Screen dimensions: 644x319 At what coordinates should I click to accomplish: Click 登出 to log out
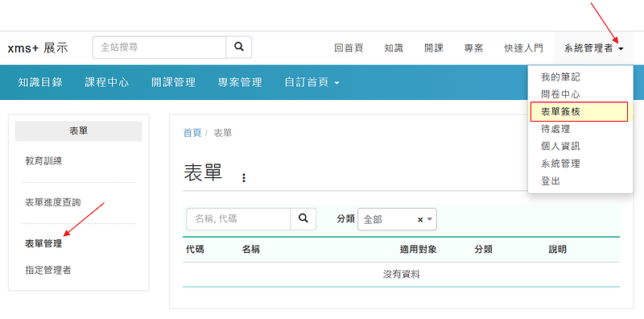click(x=551, y=181)
